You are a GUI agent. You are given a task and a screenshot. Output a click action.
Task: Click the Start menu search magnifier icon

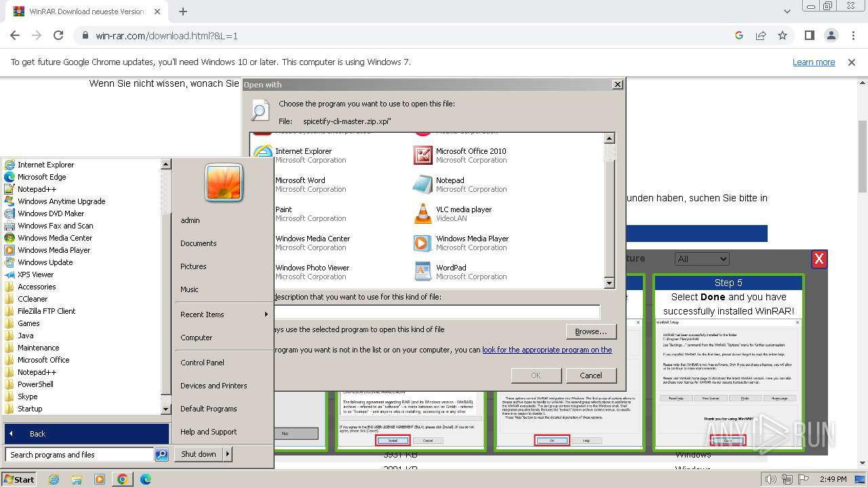pos(161,455)
